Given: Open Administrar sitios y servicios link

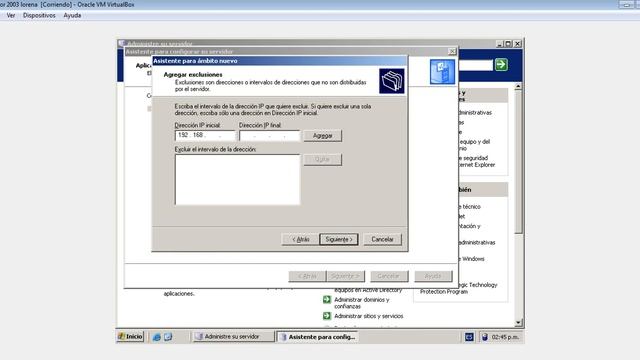Looking at the screenshot, I should pyautogui.click(x=369, y=316).
